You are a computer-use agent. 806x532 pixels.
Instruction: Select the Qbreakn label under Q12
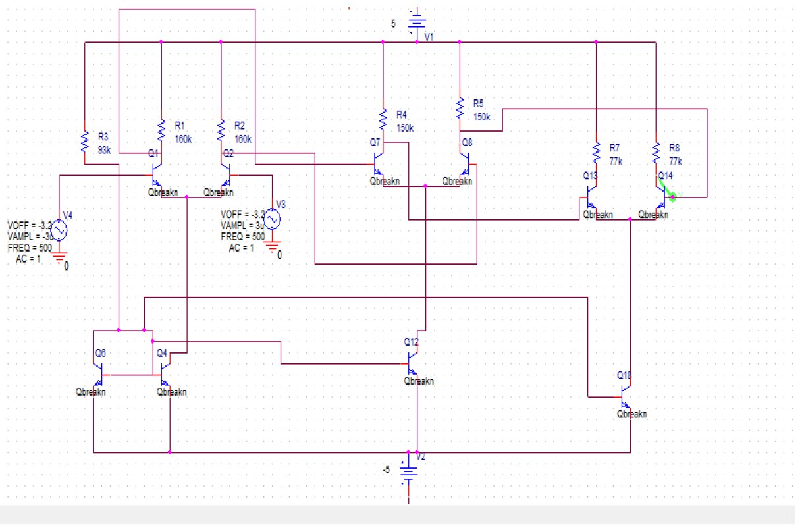click(x=417, y=381)
